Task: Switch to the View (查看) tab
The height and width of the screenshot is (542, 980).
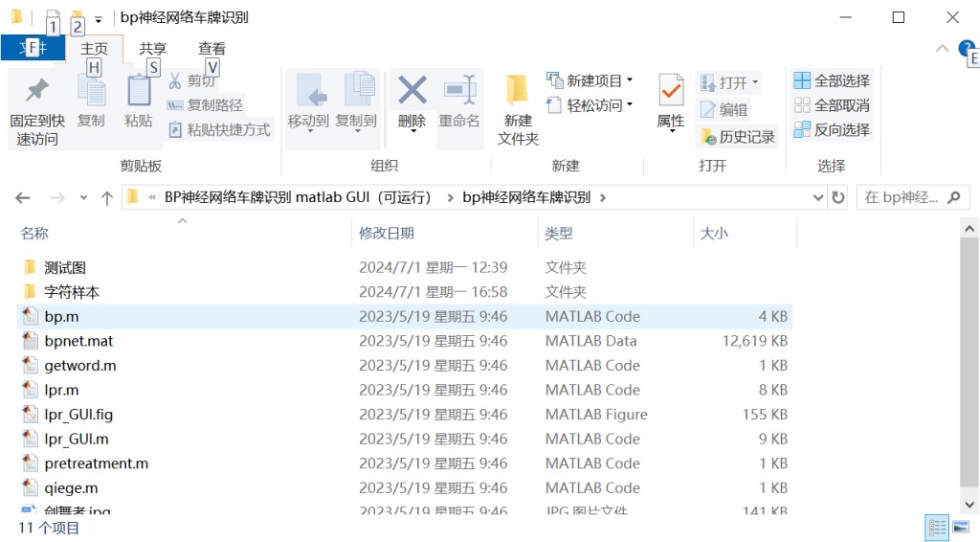Action: 212,48
